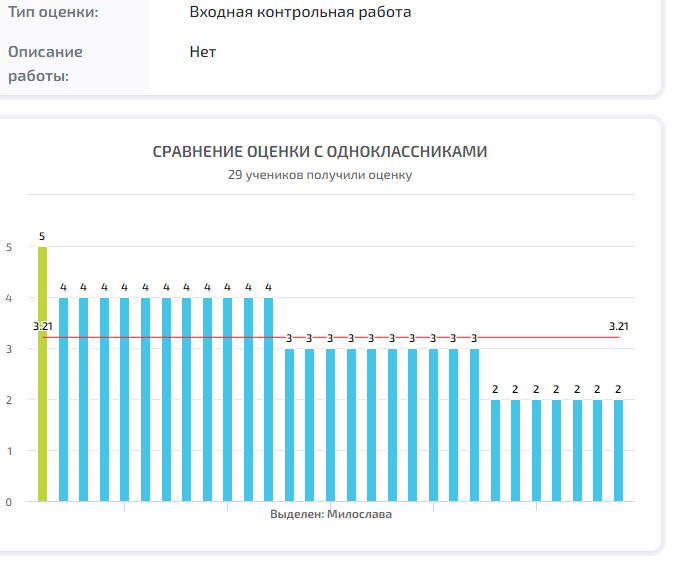Click the y-axis tick label 5
This screenshot has width=678, height=568.
[9, 247]
